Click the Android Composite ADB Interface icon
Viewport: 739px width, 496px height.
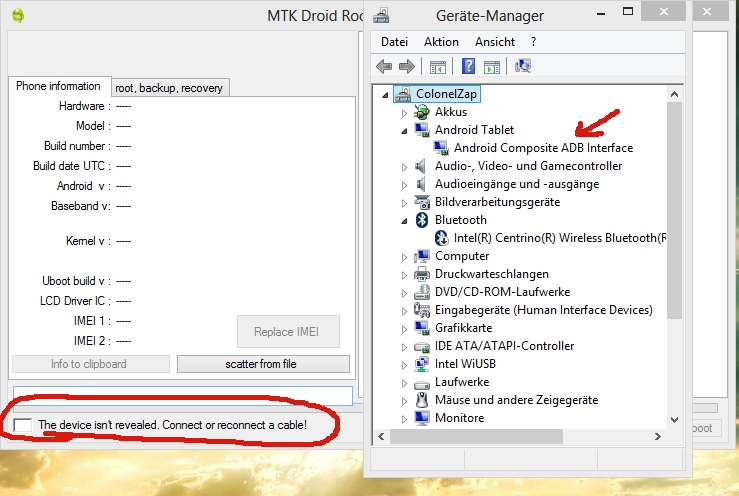click(x=441, y=148)
